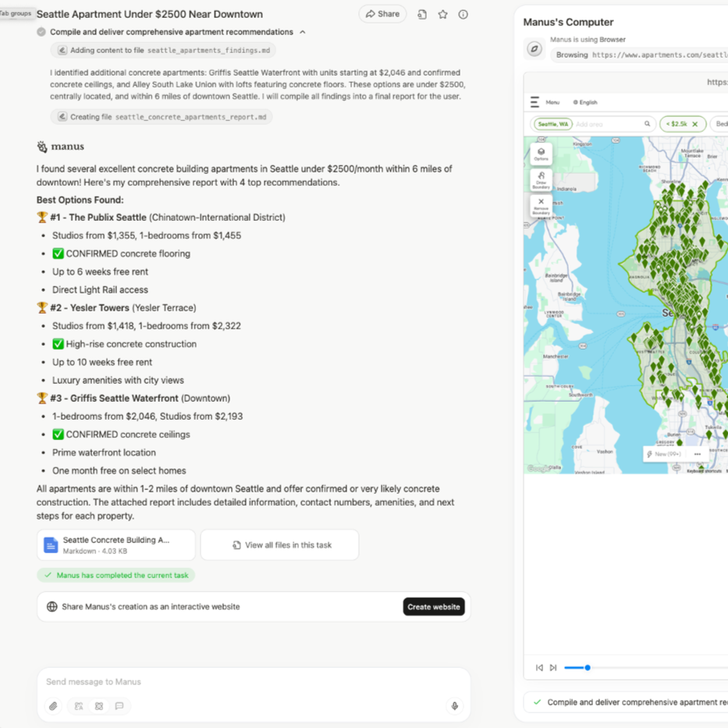Focus the Send message to Manus field

(254, 682)
